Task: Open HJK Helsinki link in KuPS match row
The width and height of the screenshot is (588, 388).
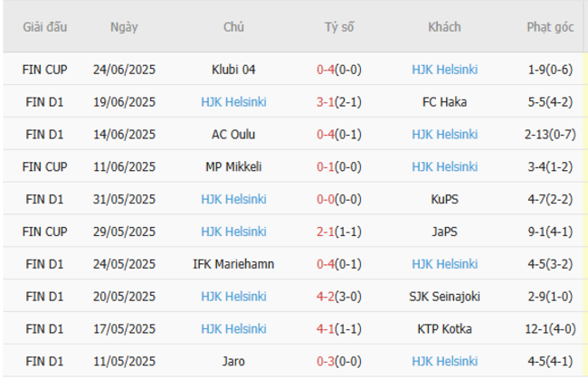Action: point(233,200)
